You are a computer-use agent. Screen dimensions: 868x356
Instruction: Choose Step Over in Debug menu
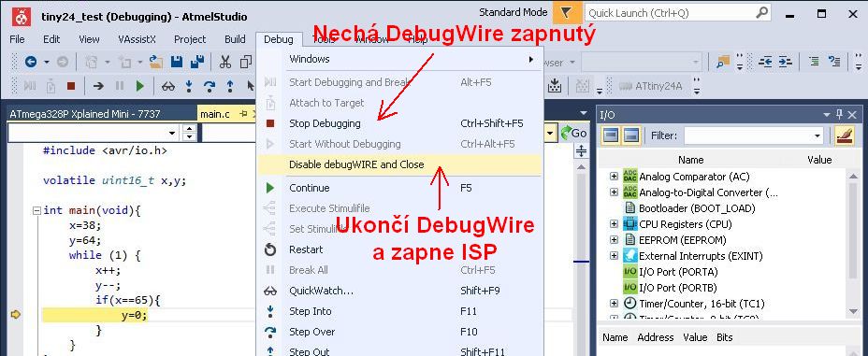click(398, 332)
